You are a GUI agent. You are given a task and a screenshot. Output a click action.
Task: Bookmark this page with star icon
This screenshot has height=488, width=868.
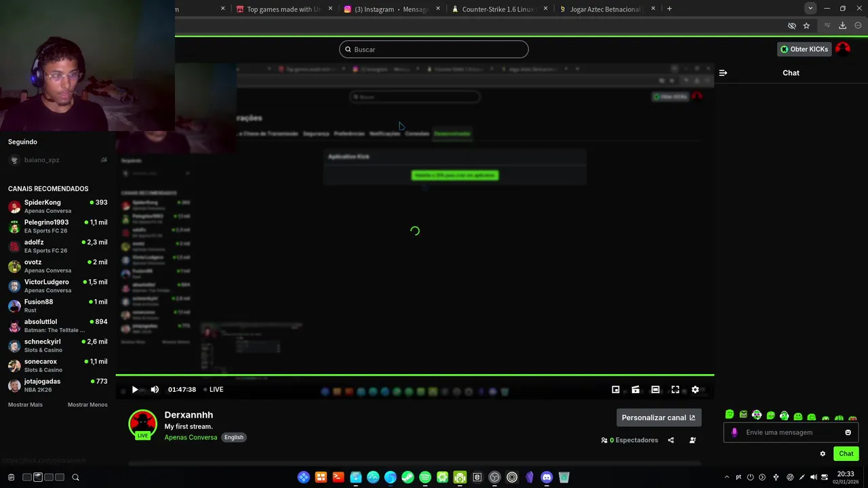click(x=806, y=26)
